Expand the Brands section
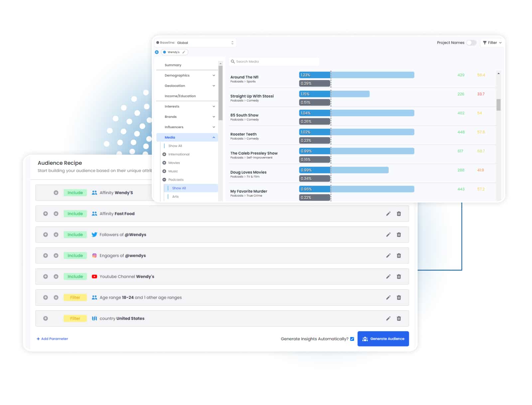Viewport: 532px width, 405px height. click(x=187, y=117)
